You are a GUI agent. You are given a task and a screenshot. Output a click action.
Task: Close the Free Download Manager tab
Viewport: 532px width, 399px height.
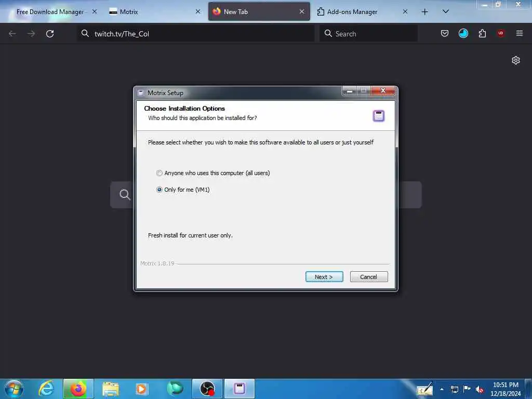click(95, 12)
